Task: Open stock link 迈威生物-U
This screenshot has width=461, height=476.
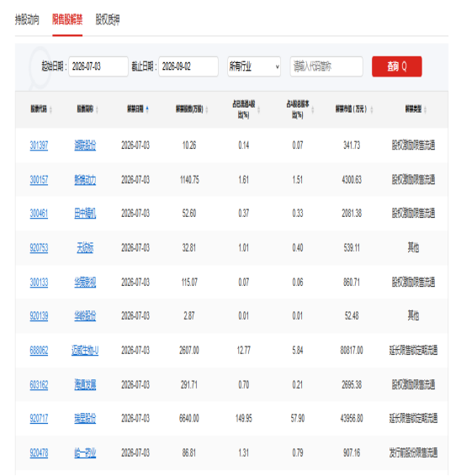Action: coord(85,351)
